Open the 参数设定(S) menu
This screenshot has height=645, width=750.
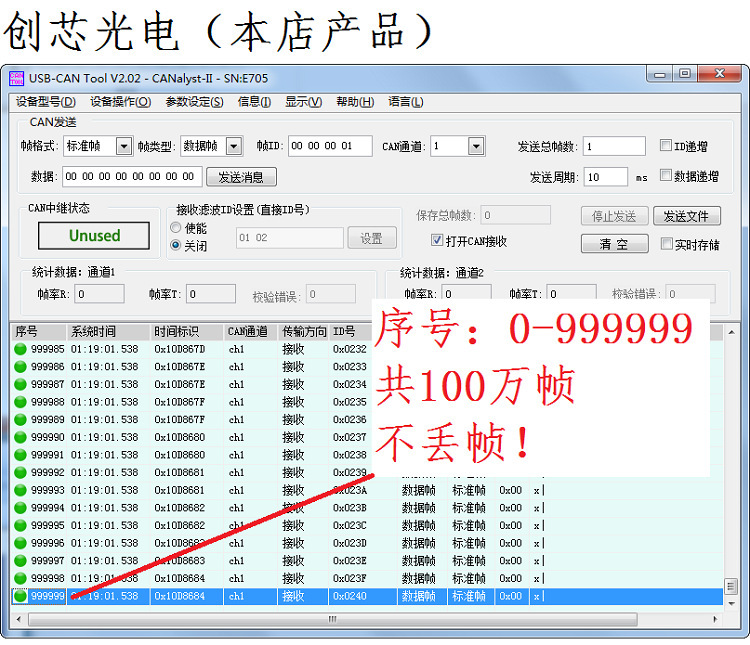coord(194,102)
